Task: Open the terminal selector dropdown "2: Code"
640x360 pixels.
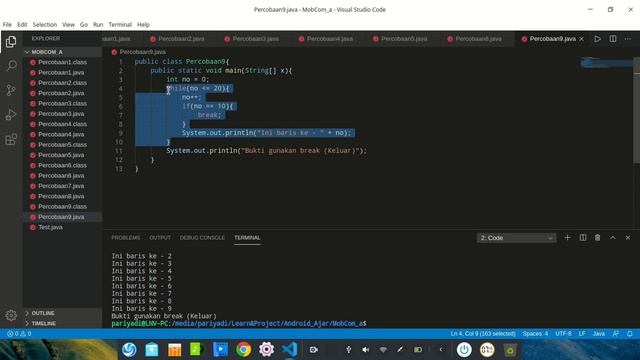Action: click(x=516, y=238)
